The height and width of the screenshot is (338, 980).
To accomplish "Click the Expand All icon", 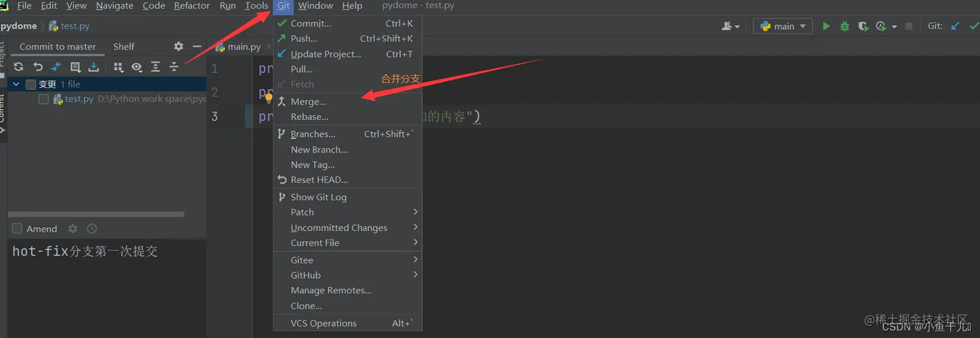I will coord(156,67).
